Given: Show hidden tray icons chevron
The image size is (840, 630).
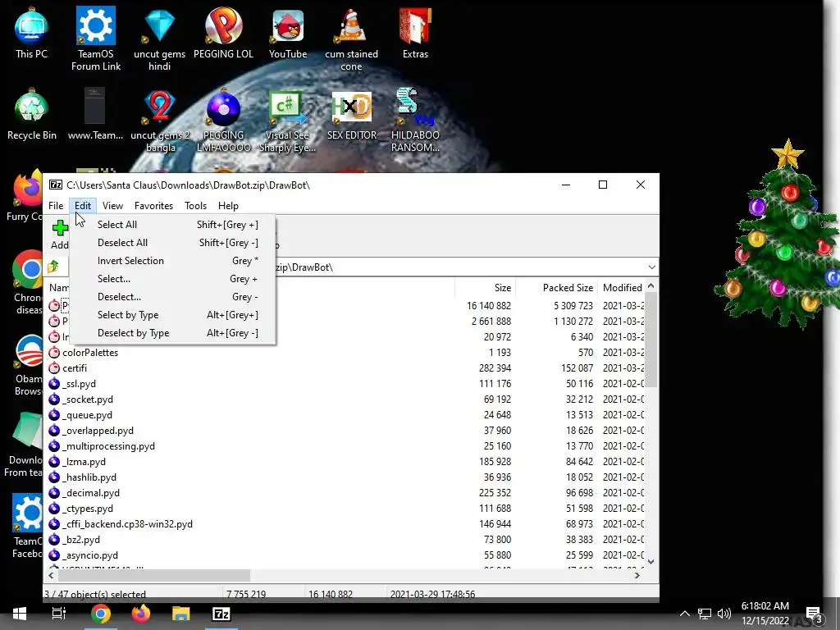Looking at the screenshot, I should (685, 614).
